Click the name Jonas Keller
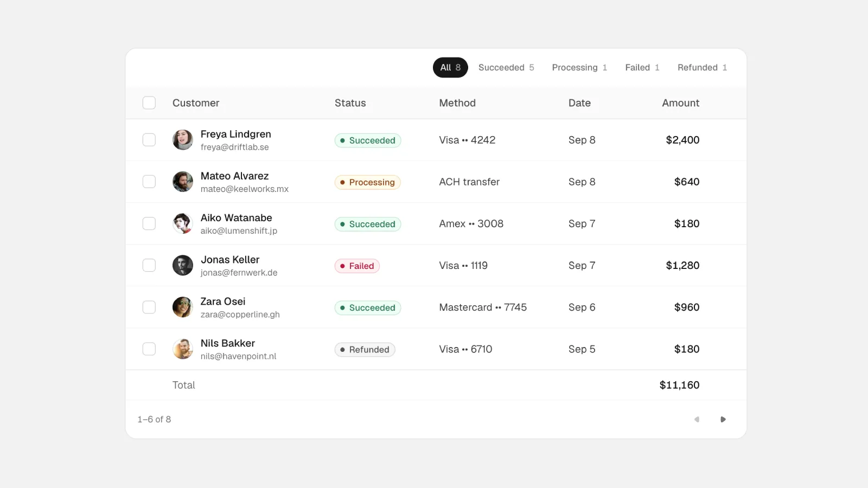 click(230, 260)
